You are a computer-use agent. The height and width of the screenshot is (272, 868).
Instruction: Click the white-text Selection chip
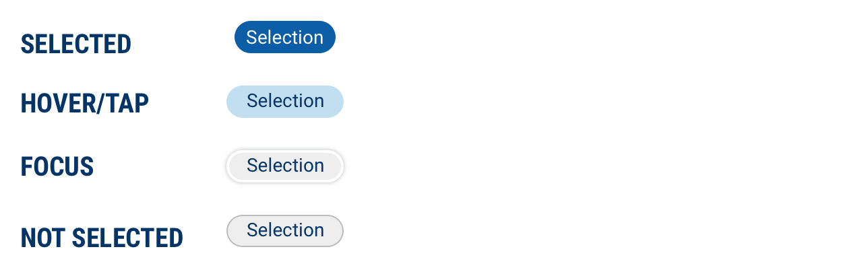click(284, 38)
